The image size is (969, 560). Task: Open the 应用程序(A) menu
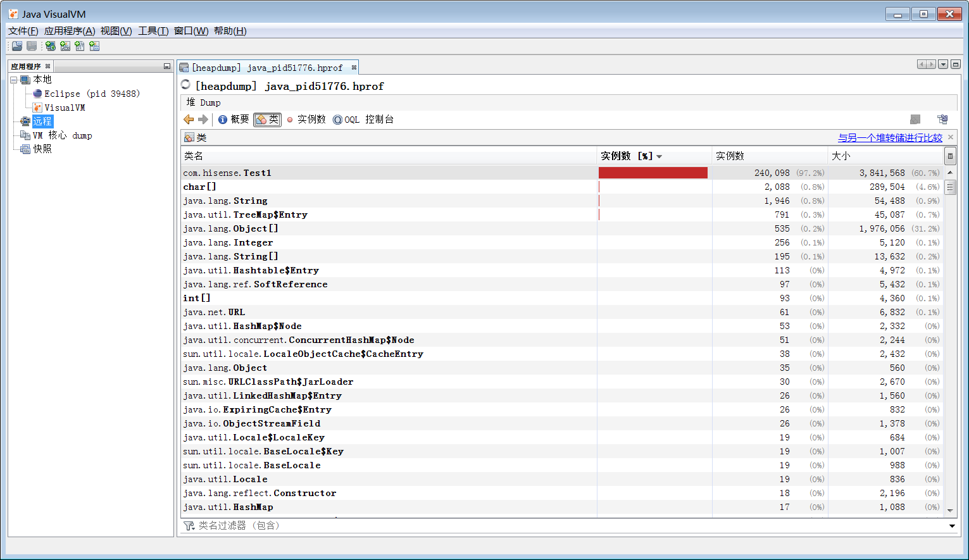(x=70, y=31)
